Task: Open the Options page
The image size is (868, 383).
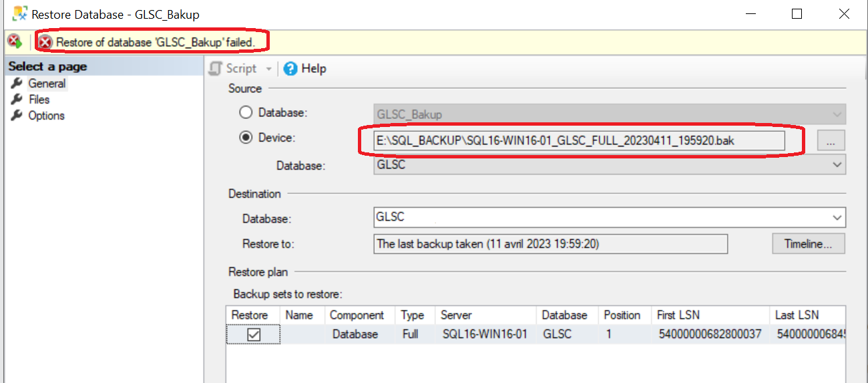Action: coord(46,116)
